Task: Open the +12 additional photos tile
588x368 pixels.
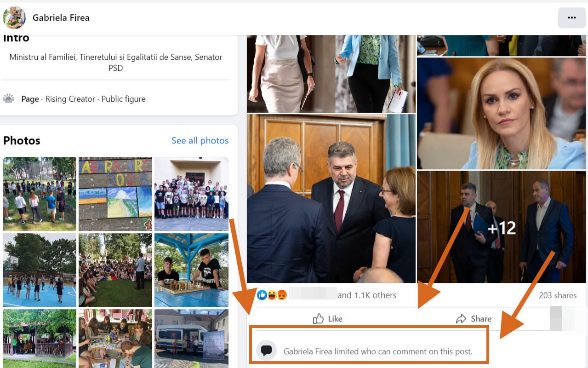Action: click(501, 227)
